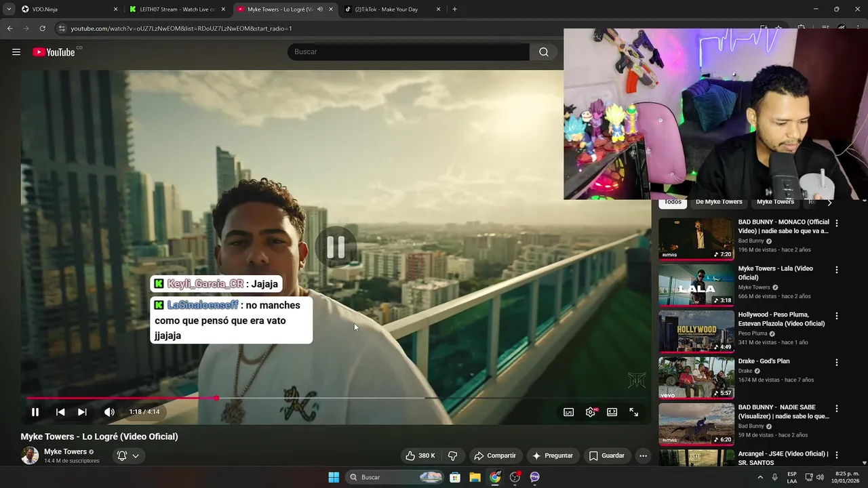Screen dimensions: 868x488
Task: Close the VDO.Ninja tab
Action: [115, 9]
